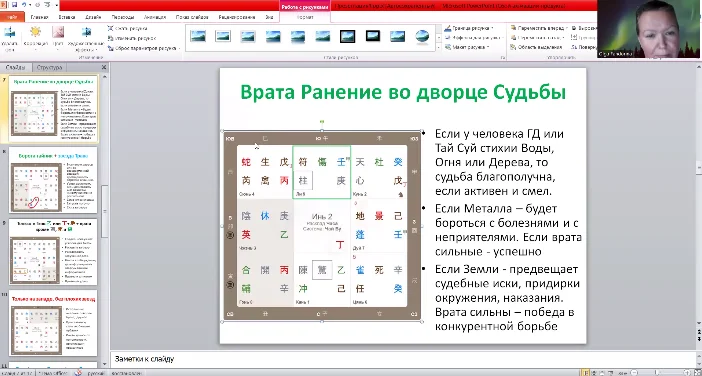This screenshot has width=702, height=376.
Task: Click in the notes field 'Заметки к слайду'
Action: click(405, 359)
